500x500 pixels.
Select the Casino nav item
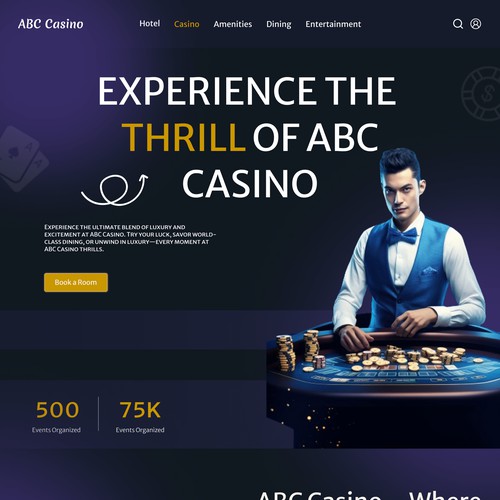(x=187, y=24)
